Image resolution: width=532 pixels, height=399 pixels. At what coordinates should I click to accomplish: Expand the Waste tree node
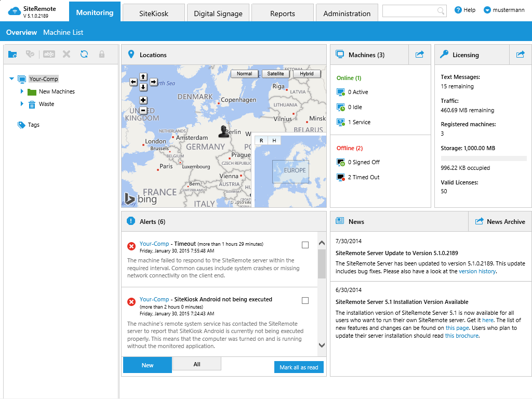click(x=22, y=104)
